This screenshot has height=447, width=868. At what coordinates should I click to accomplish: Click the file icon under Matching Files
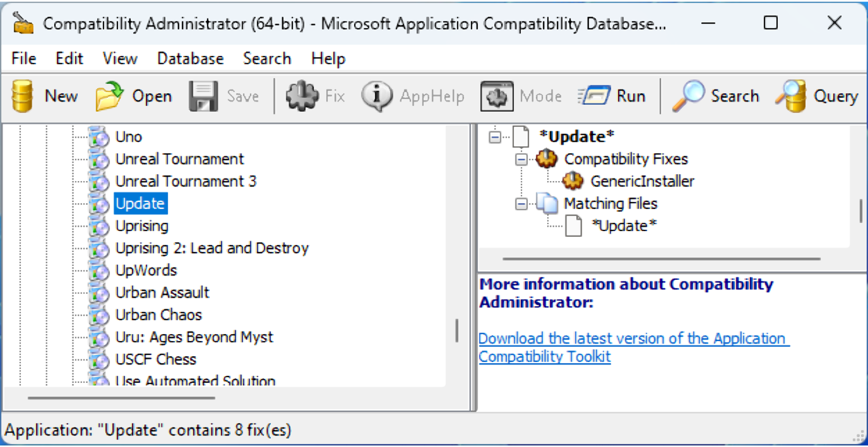point(573,226)
